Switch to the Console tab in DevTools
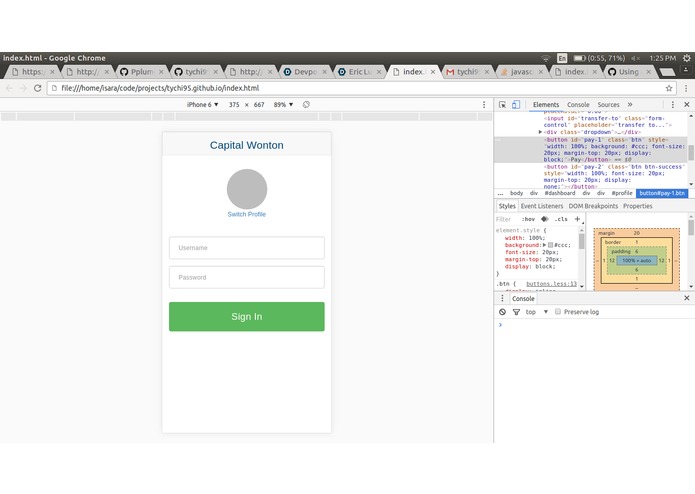 coord(578,105)
